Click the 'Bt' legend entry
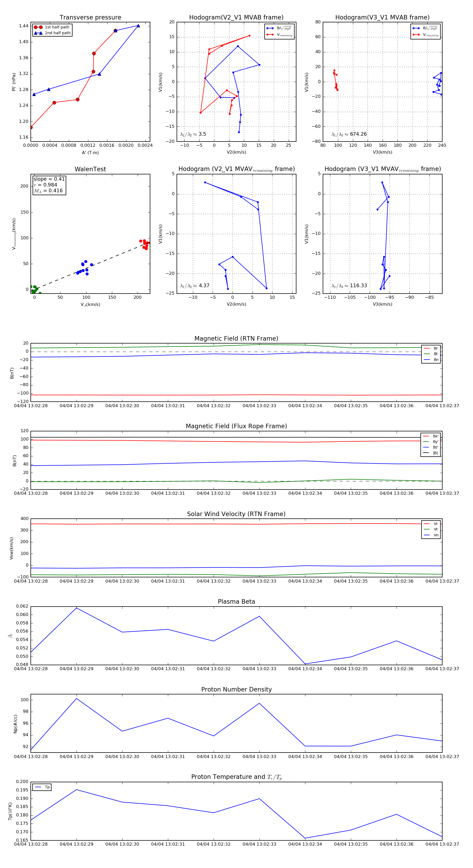 431,354
